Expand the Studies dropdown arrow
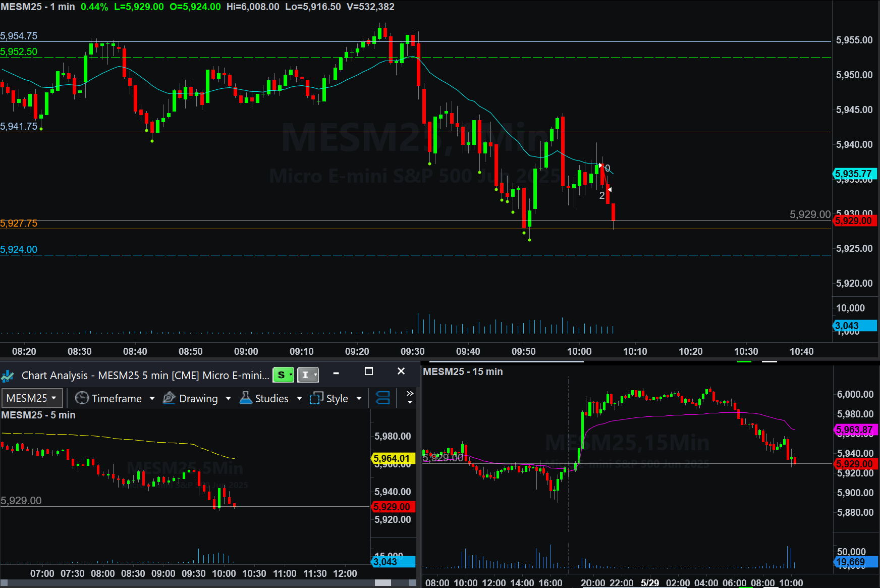880x588 pixels. tap(299, 398)
